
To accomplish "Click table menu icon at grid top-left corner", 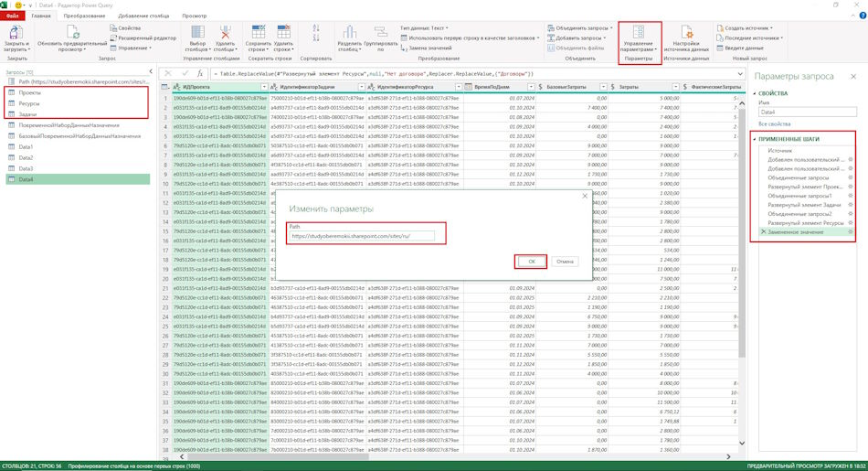I will click(x=165, y=87).
